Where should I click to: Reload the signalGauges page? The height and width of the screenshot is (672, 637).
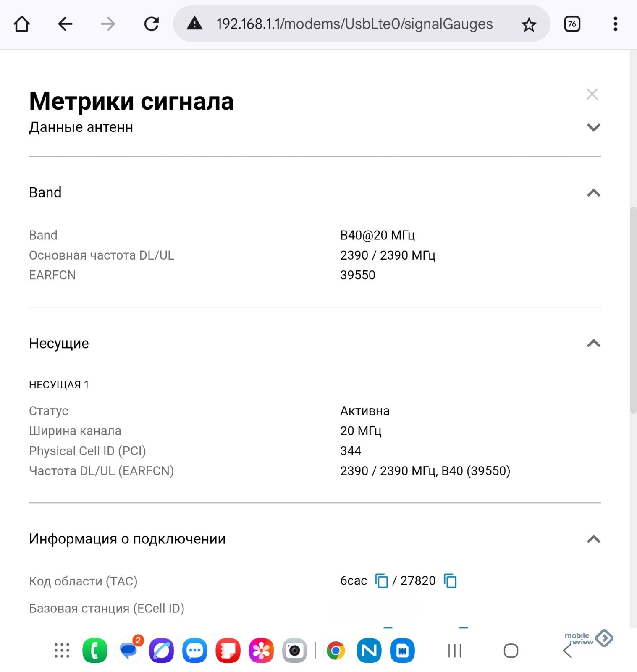151,24
